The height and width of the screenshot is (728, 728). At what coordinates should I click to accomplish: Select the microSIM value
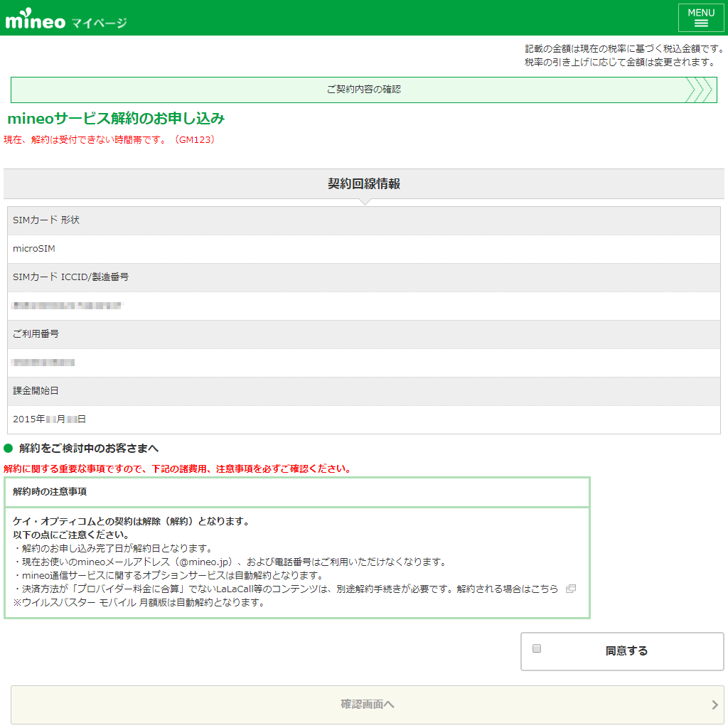pyautogui.click(x=34, y=248)
